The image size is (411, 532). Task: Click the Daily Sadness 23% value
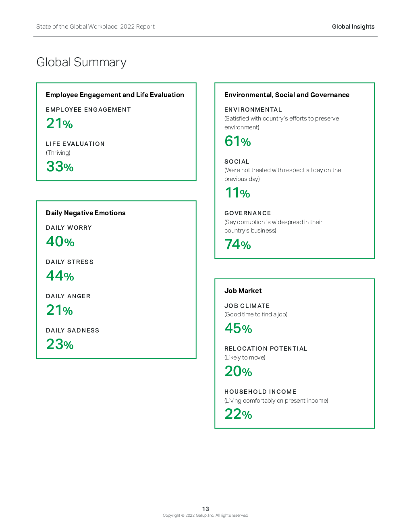pyautogui.click(x=60, y=344)
